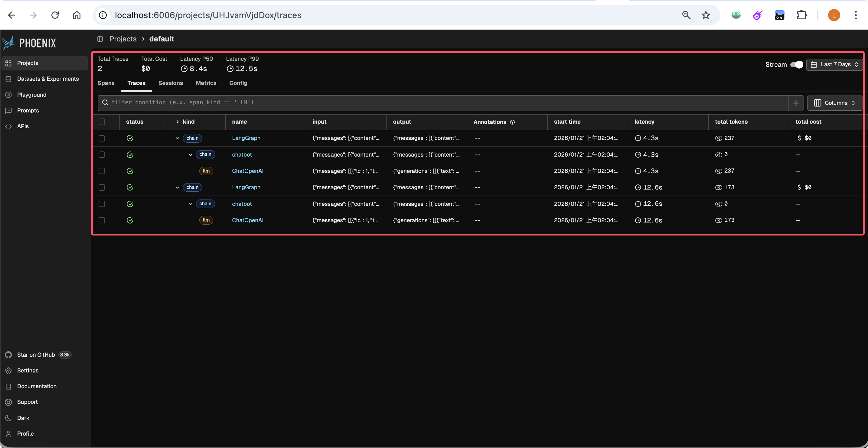Switch to the Metrics tab

click(x=206, y=83)
